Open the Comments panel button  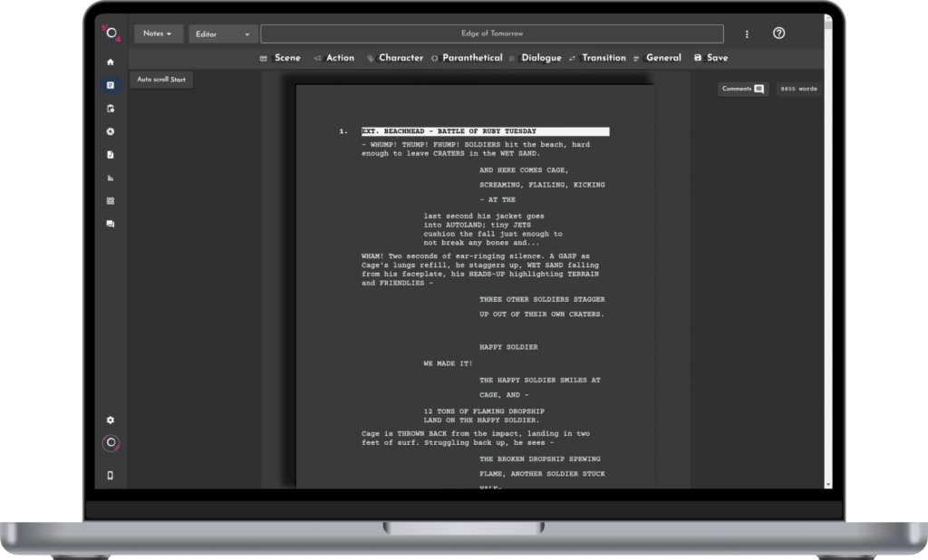click(x=743, y=89)
